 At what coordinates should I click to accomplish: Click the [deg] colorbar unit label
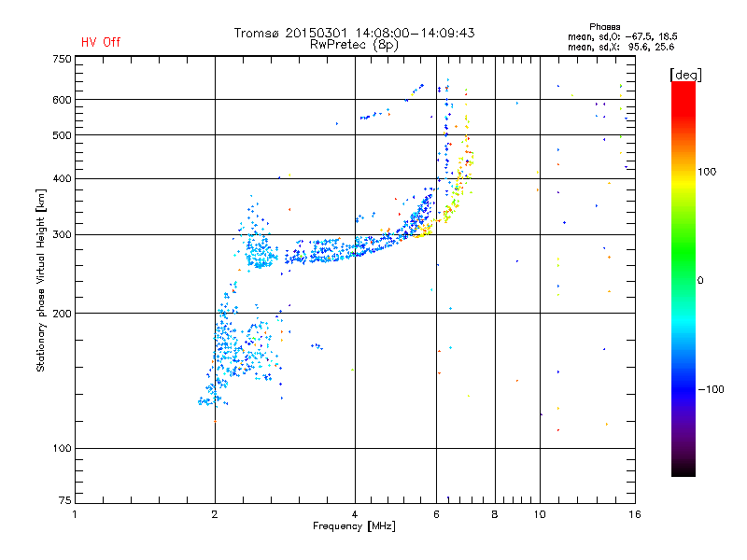pos(685,75)
